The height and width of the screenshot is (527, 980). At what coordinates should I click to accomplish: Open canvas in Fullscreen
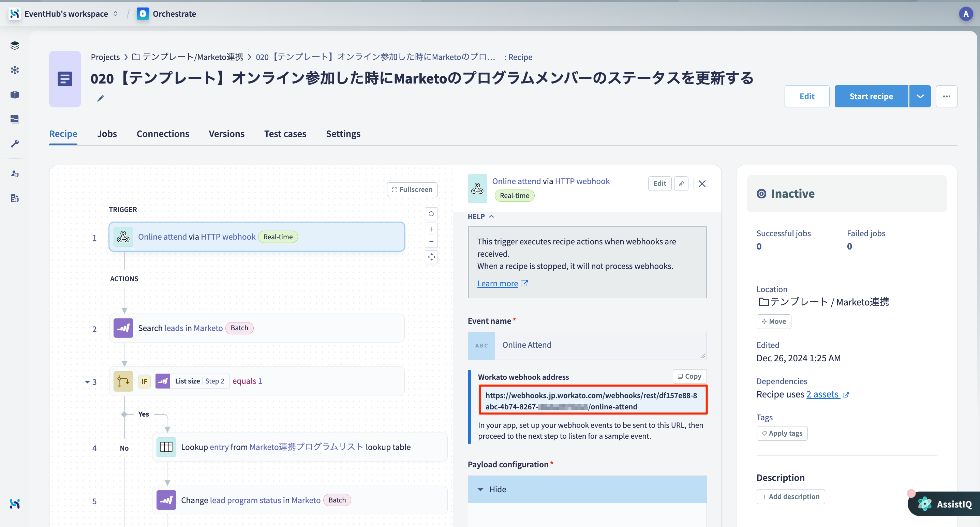[412, 190]
